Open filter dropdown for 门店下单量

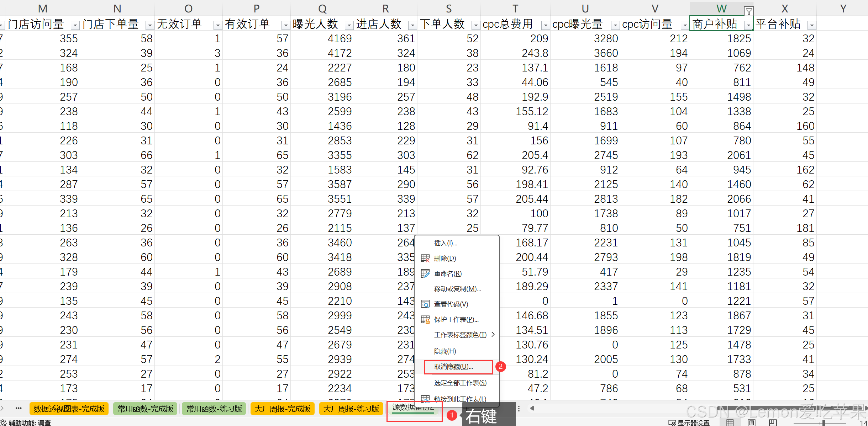pyautogui.click(x=150, y=25)
